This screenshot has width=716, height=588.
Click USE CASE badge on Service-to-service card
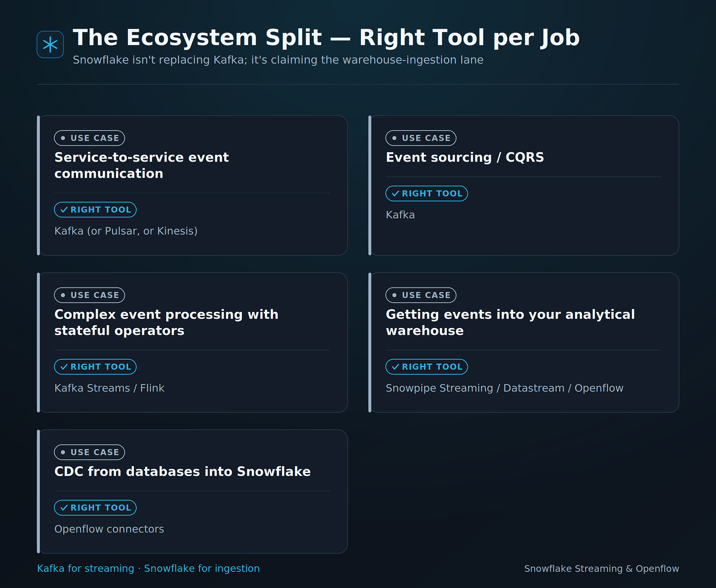coord(89,138)
